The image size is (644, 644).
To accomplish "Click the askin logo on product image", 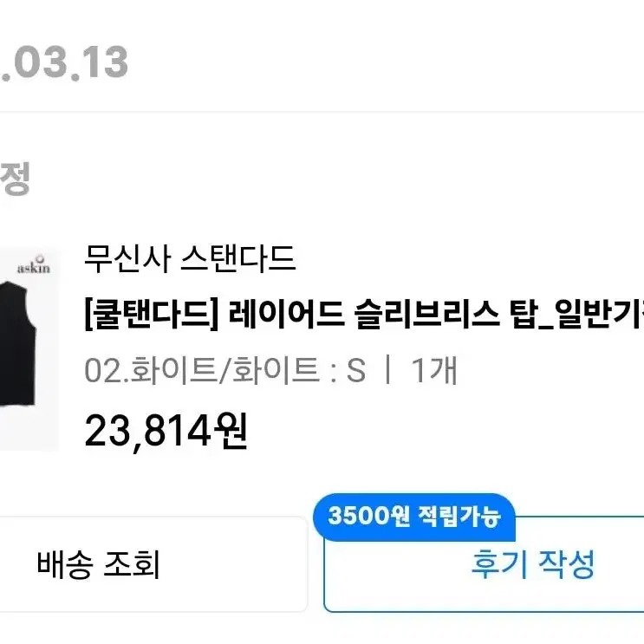I will pyautogui.click(x=34, y=265).
